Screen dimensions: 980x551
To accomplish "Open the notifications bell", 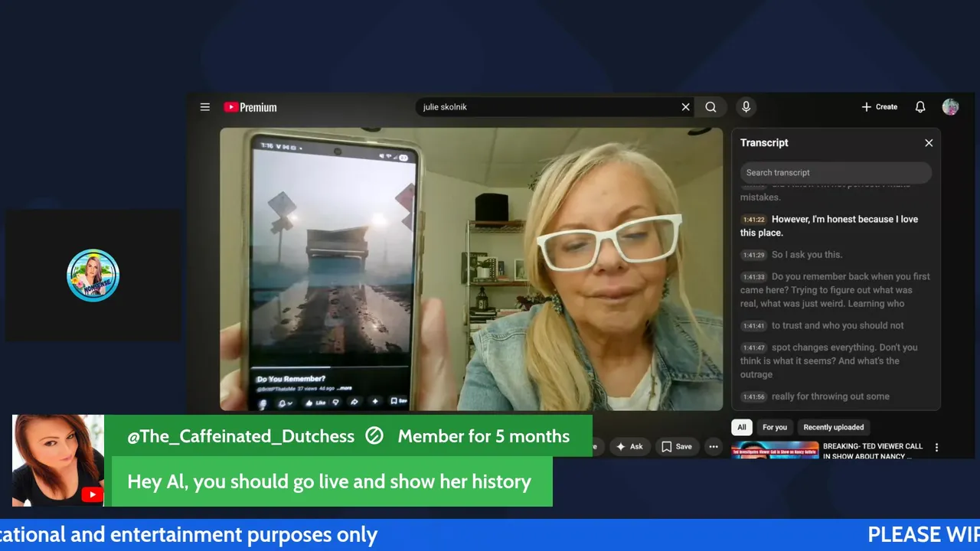I will (x=920, y=107).
